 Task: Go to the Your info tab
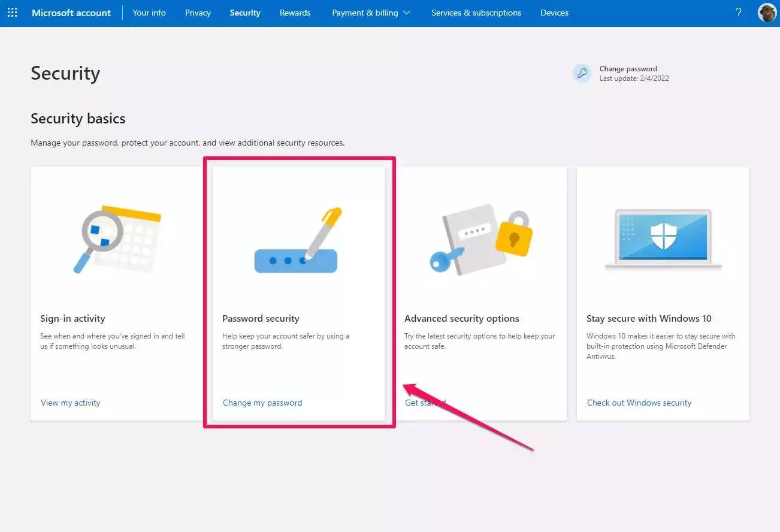149,13
